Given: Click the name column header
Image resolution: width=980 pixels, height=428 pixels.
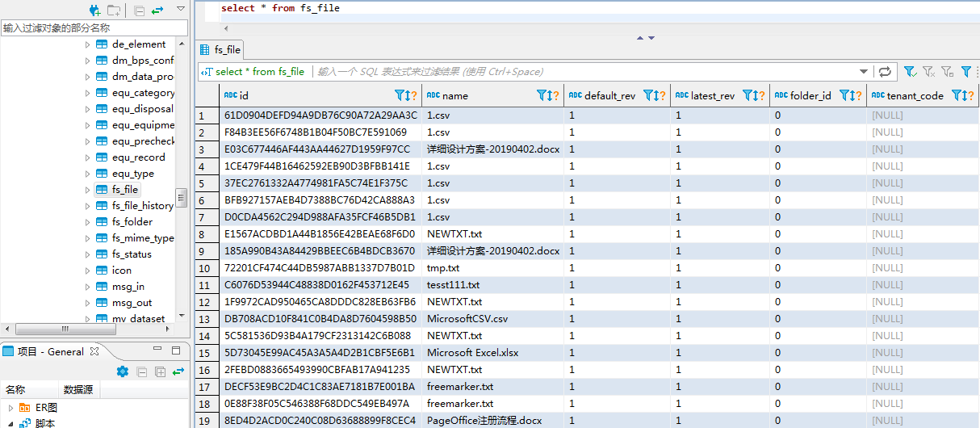Looking at the screenshot, I should pos(492,95).
